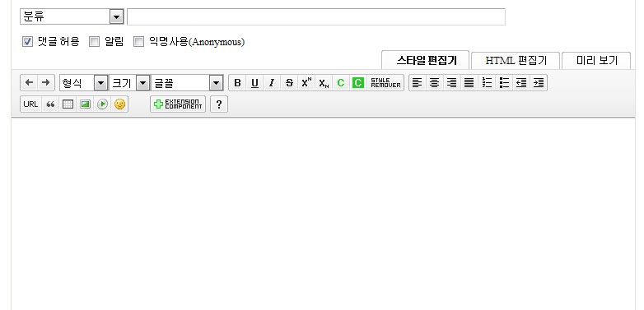This screenshot has width=644, height=310.
Task: Insert a bulleted list
Action: pos(504,83)
